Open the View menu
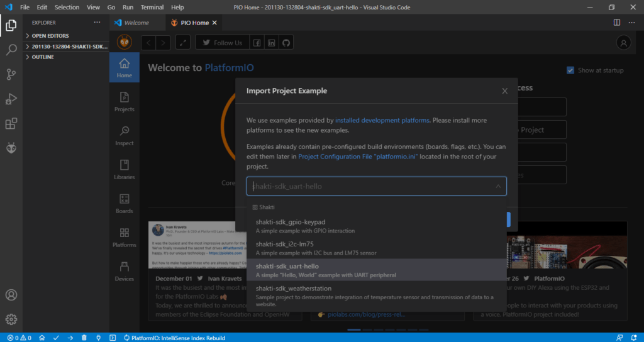Viewport: 644px width, 342px height. tap(93, 8)
